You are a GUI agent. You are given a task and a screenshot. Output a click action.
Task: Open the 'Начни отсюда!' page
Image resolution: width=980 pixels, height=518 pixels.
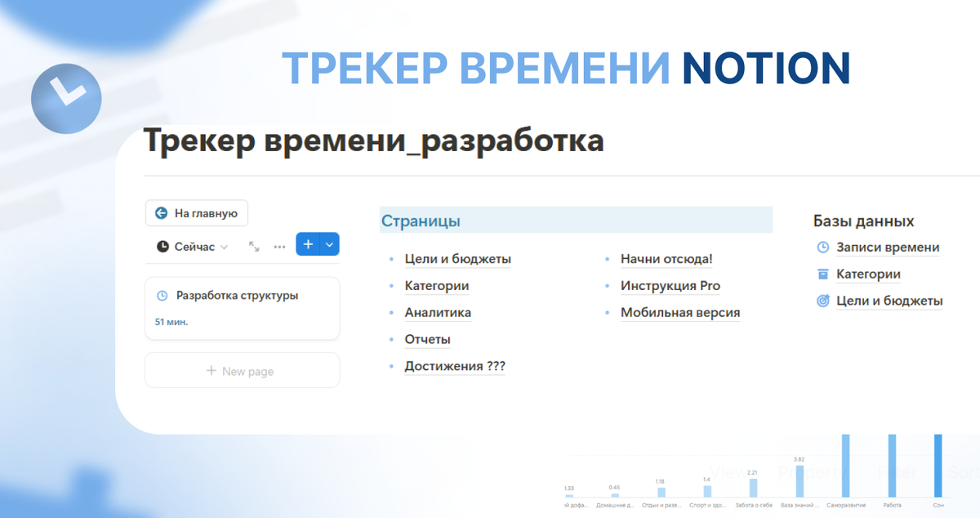(667, 259)
